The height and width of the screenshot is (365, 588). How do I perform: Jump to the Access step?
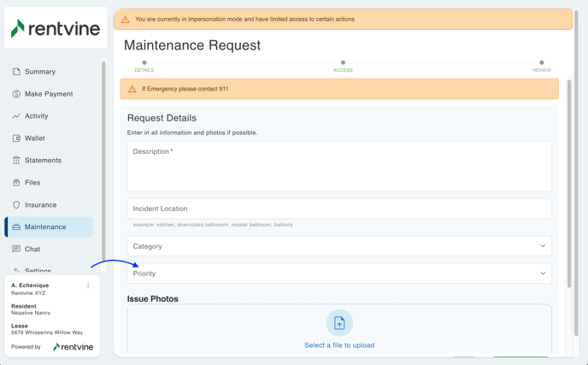point(343,65)
